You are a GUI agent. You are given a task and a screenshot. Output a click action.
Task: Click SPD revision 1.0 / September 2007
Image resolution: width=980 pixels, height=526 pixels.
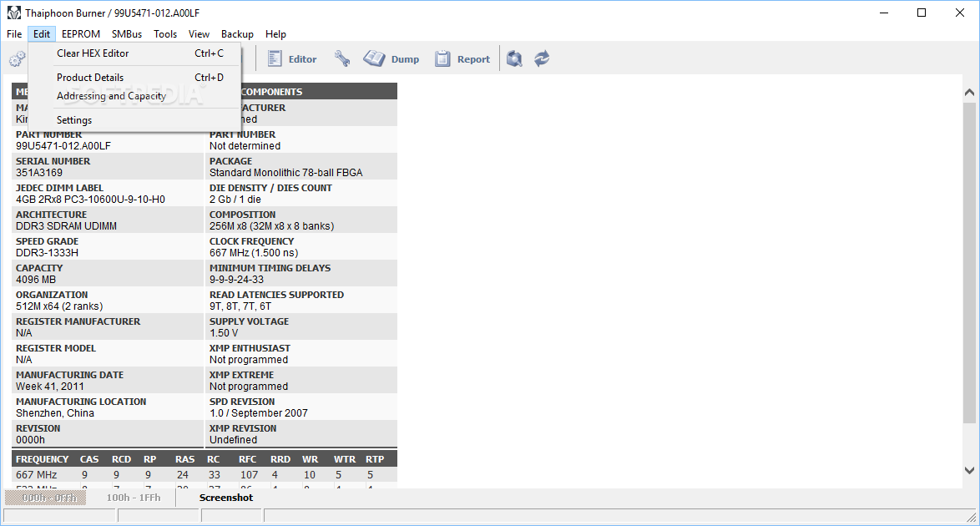click(x=259, y=413)
